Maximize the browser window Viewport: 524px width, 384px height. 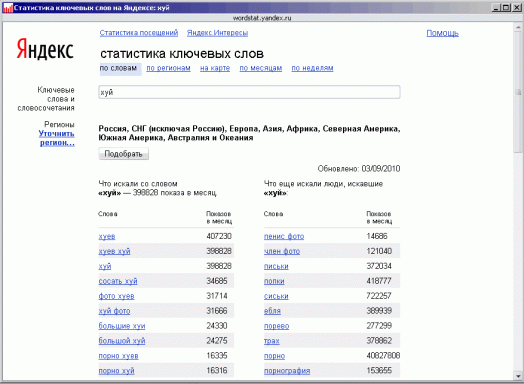(507, 7)
